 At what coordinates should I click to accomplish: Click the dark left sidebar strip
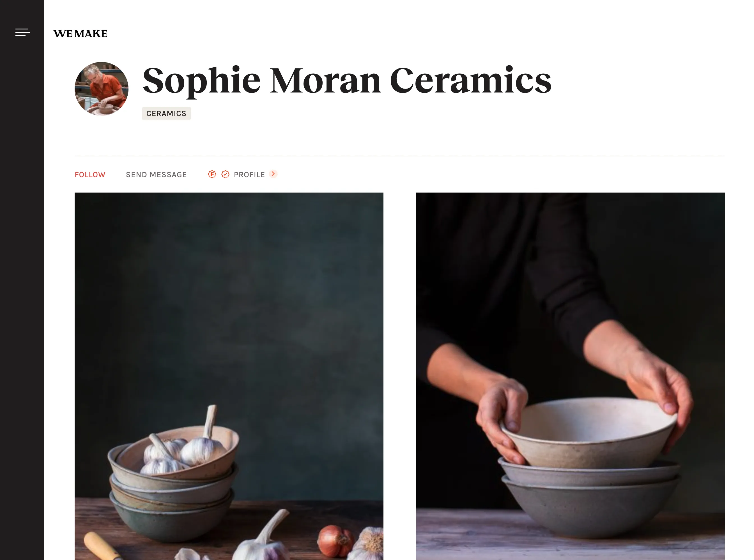[x=22, y=280]
